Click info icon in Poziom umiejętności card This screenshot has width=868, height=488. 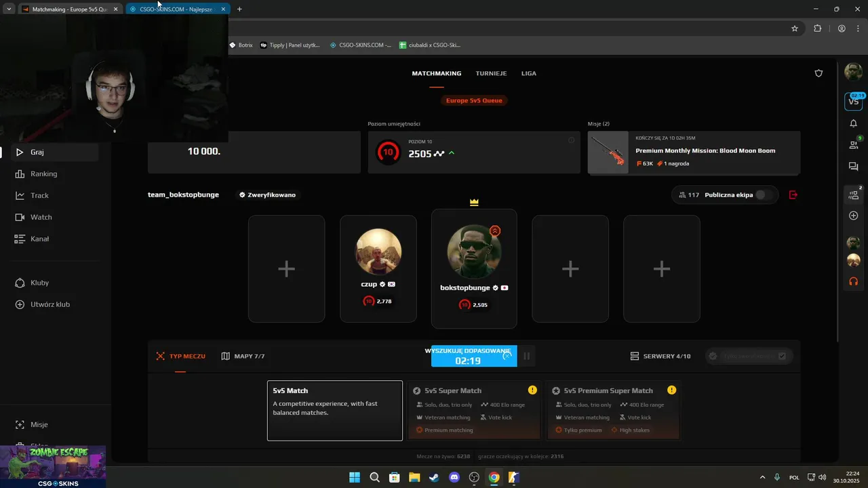click(571, 140)
